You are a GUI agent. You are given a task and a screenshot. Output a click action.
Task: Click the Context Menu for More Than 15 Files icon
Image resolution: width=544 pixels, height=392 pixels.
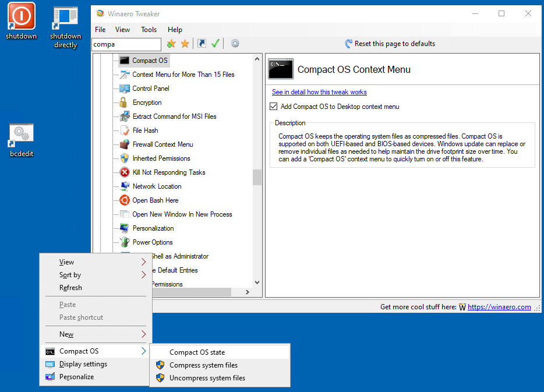124,74
